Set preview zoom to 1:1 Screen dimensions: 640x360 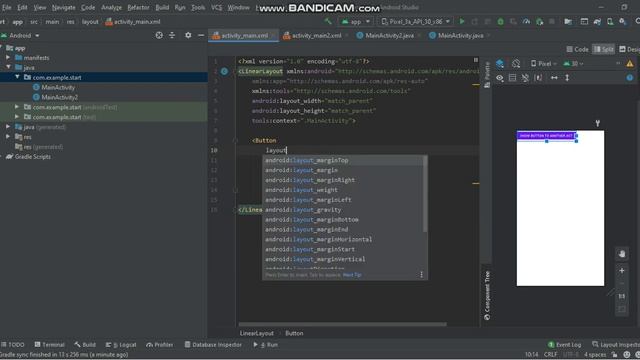(621, 296)
